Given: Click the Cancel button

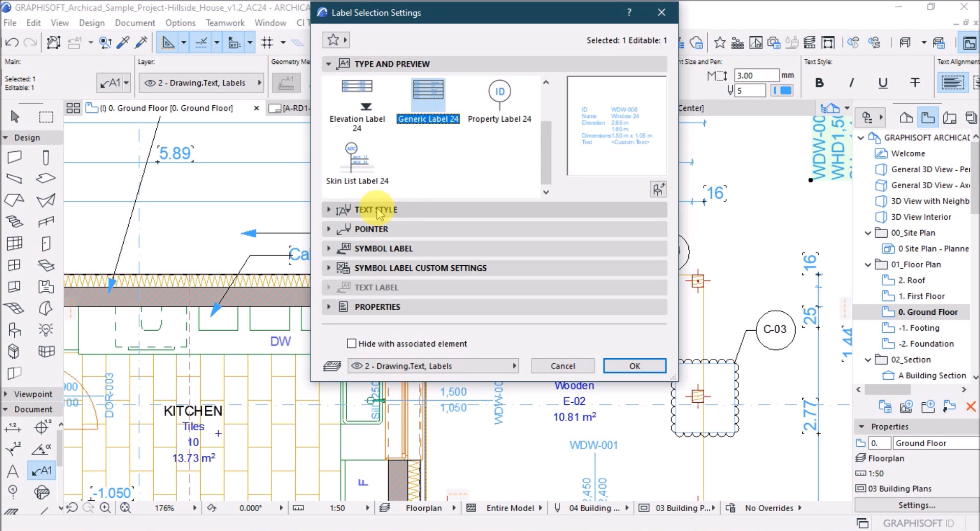Looking at the screenshot, I should click(562, 366).
